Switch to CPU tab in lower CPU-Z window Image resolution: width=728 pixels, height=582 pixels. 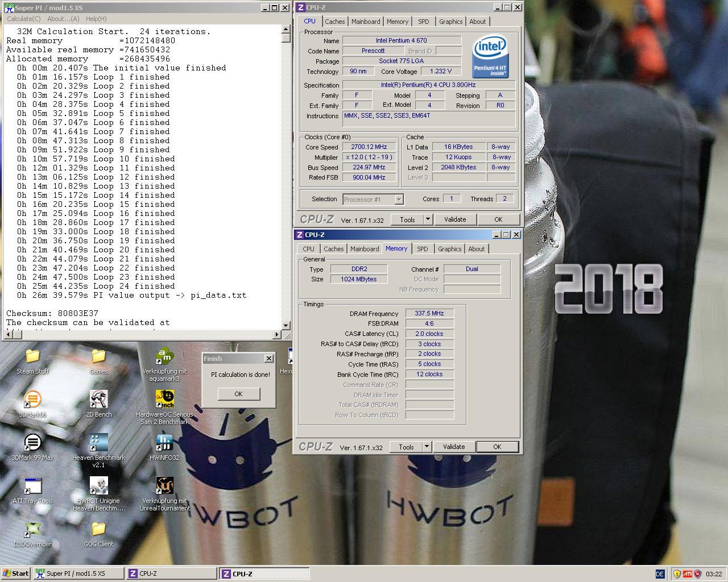tap(308, 249)
